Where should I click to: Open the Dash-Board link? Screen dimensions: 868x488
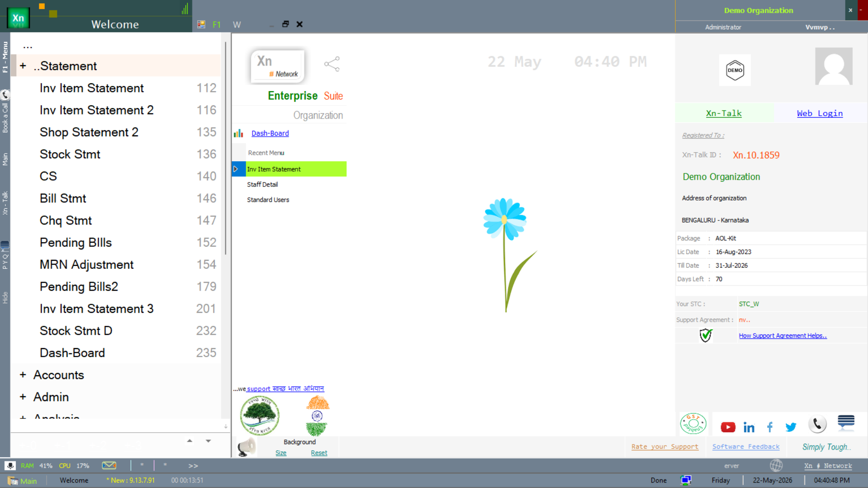tap(270, 133)
